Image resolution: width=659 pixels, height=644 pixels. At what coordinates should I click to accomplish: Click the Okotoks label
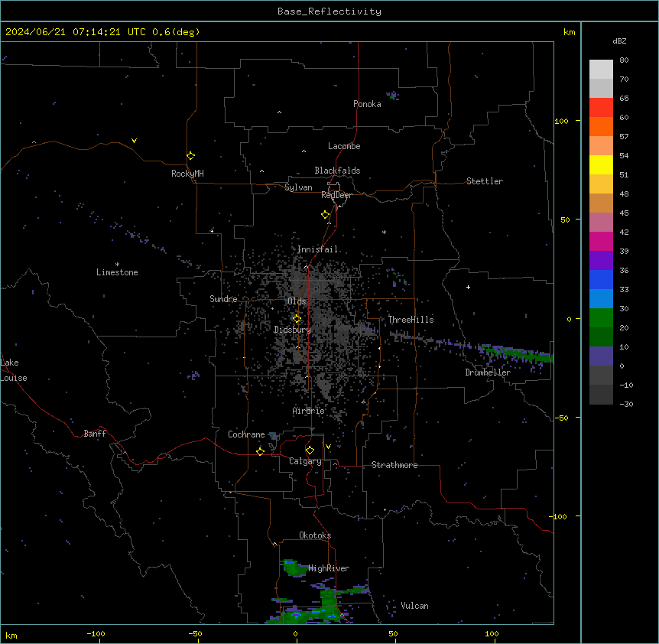pyautogui.click(x=315, y=535)
